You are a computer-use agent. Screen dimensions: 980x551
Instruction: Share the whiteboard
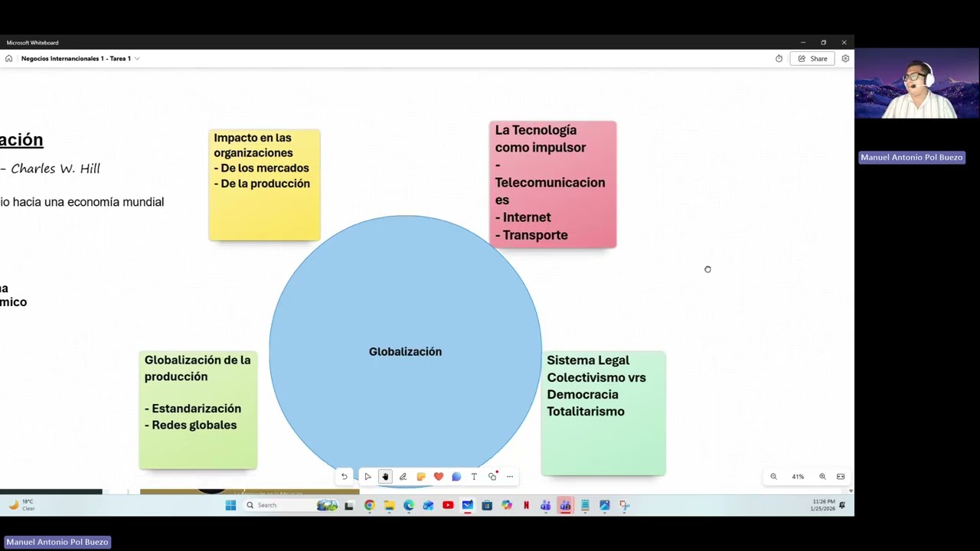pos(813,59)
